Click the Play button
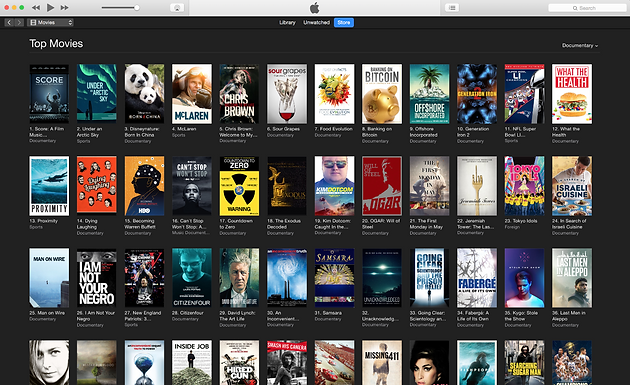Screen dimensions: 630x385 (50, 7)
